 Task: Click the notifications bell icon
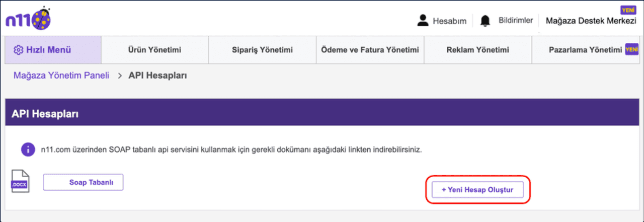485,21
